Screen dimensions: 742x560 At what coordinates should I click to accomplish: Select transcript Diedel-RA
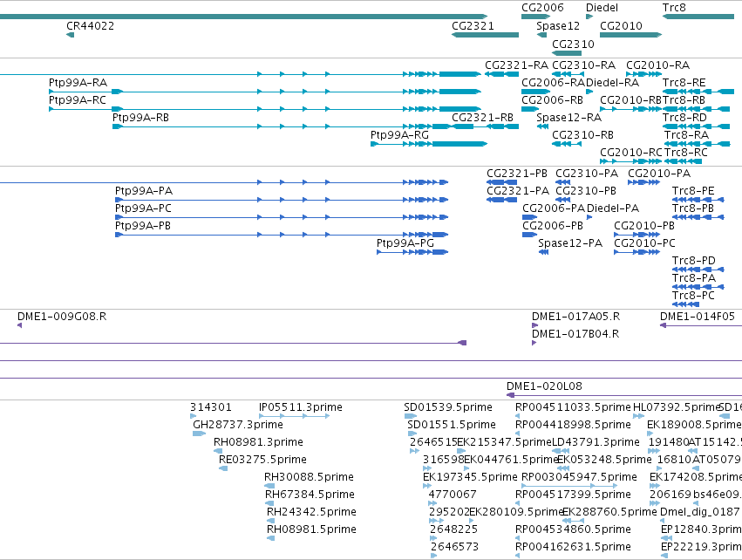pyautogui.click(x=612, y=83)
